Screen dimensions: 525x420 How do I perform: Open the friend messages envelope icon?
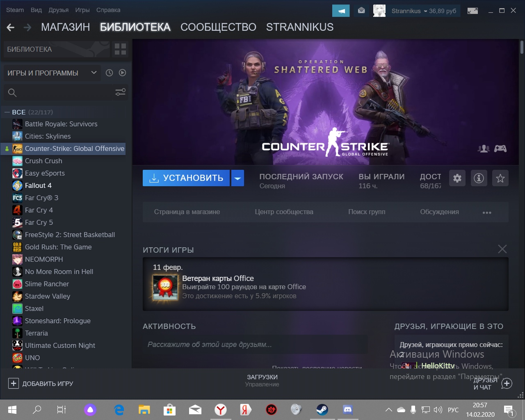pos(361,11)
